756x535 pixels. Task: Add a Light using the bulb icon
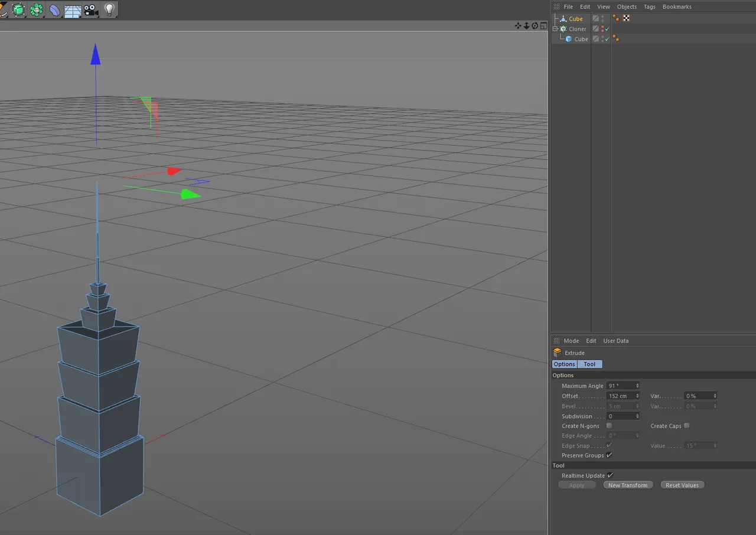click(x=109, y=9)
